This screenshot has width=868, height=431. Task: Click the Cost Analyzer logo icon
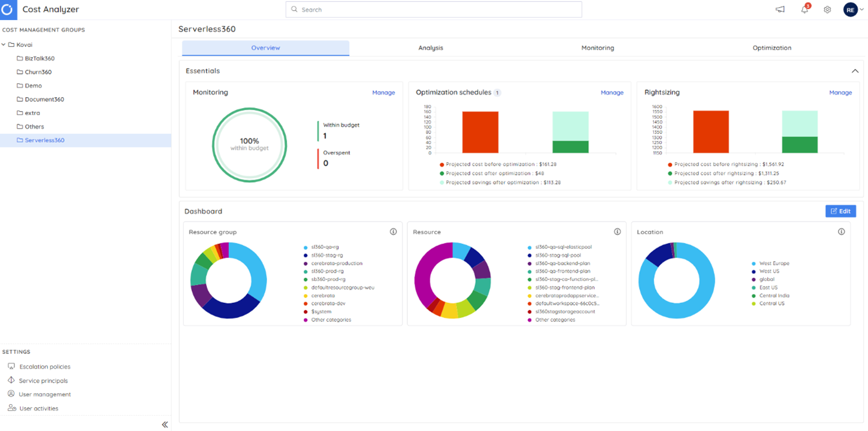(x=8, y=9)
